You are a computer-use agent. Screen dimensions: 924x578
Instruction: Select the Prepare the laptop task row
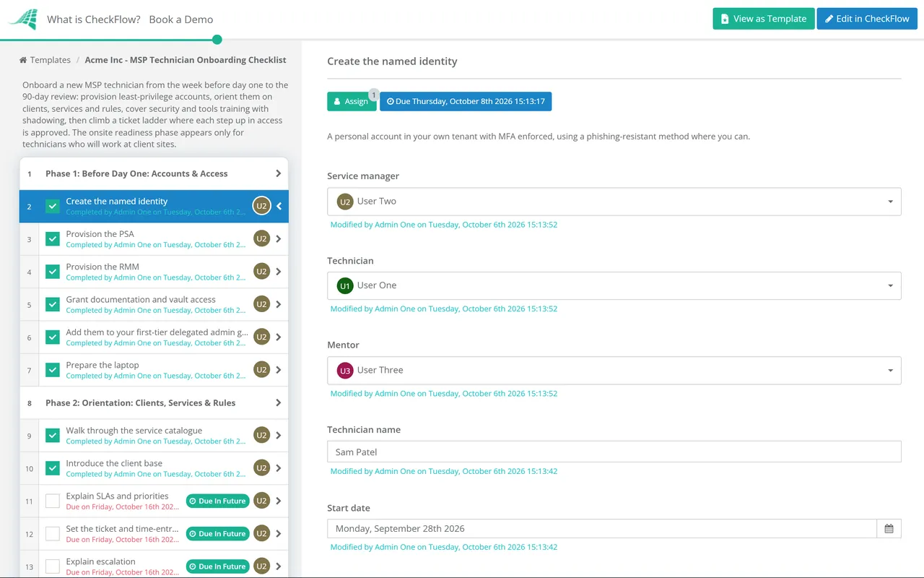154,370
